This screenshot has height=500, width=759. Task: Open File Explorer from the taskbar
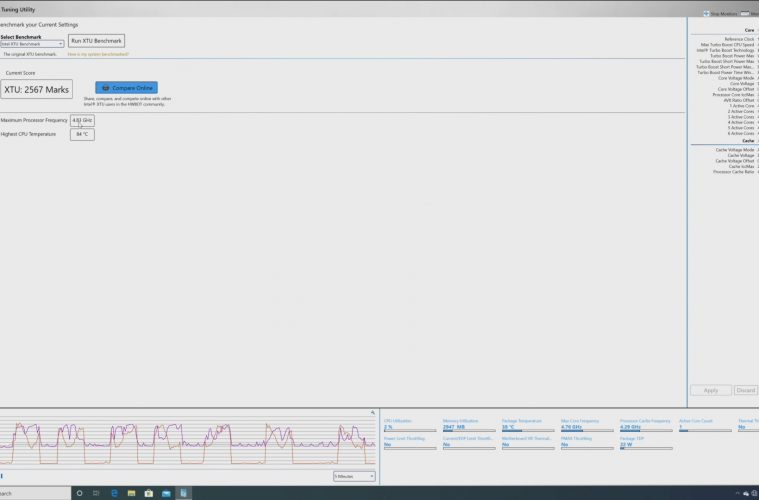(131, 493)
